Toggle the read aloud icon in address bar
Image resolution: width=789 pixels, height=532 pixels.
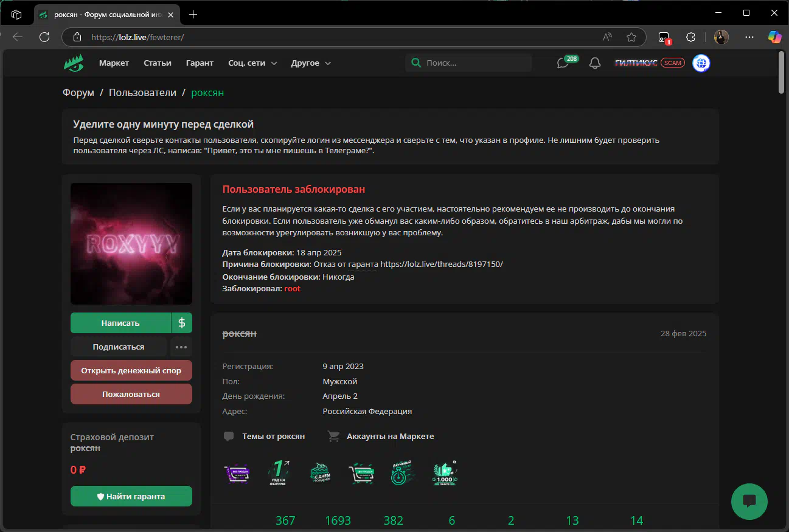(607, 37)
